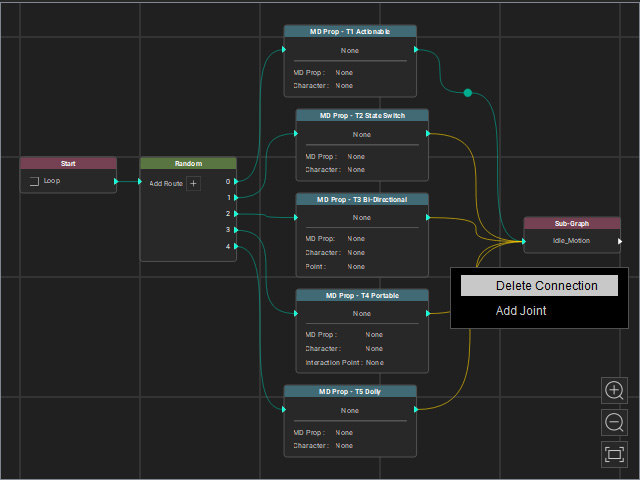Select the Random node by its header

point(188,164)
